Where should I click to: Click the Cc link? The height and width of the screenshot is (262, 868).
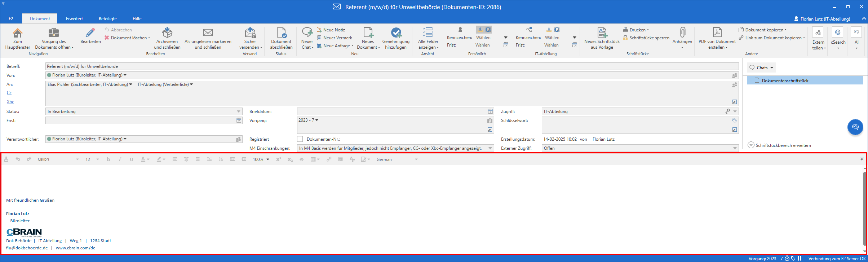9,93
